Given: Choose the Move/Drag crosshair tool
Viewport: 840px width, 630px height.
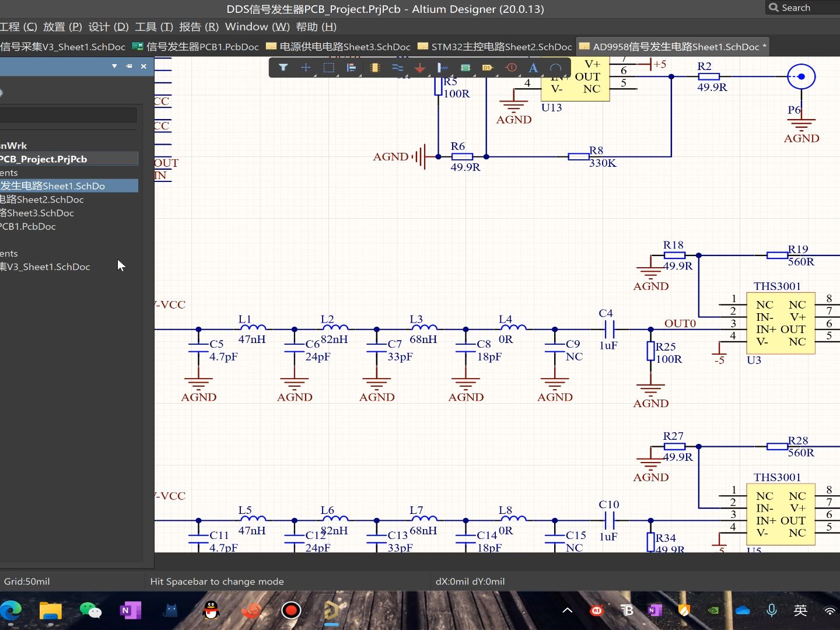Looking at the screenshot, I should [x=306, y=68].
